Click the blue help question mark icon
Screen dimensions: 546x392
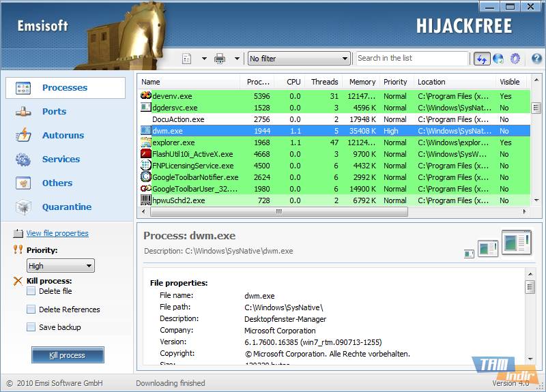(536, 59)
